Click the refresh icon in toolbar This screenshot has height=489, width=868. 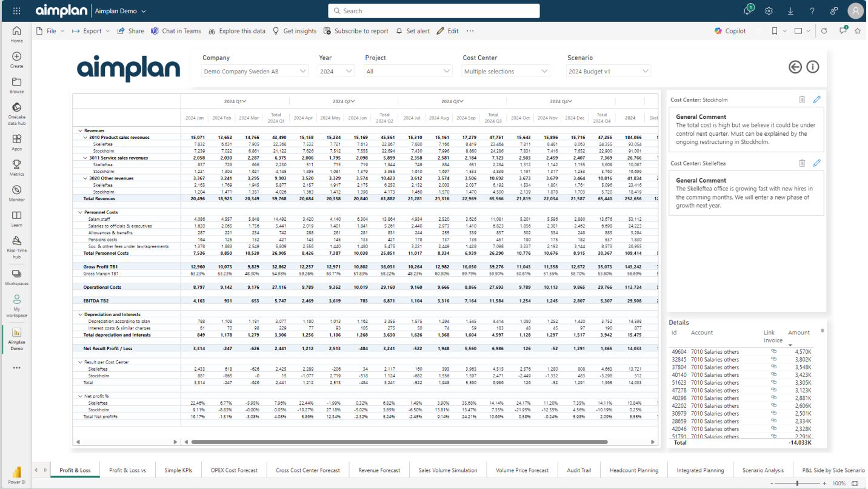click(824, 31)
